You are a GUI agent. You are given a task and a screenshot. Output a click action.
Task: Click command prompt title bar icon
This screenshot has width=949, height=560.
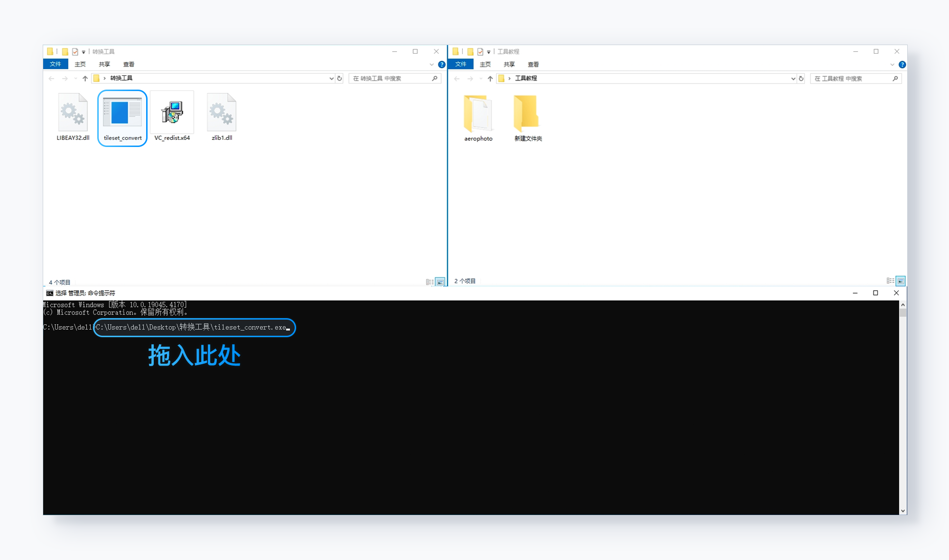[49, 293]
